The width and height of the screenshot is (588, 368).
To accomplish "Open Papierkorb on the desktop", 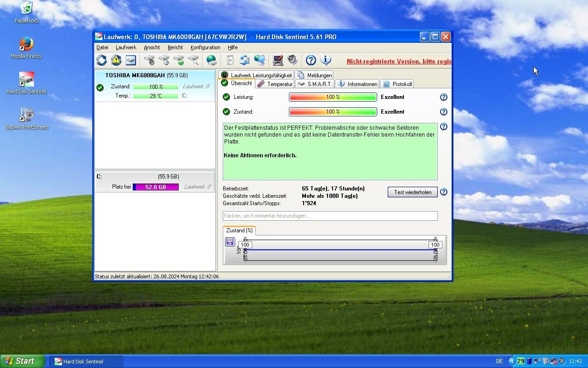I will [x=26, y=12].
